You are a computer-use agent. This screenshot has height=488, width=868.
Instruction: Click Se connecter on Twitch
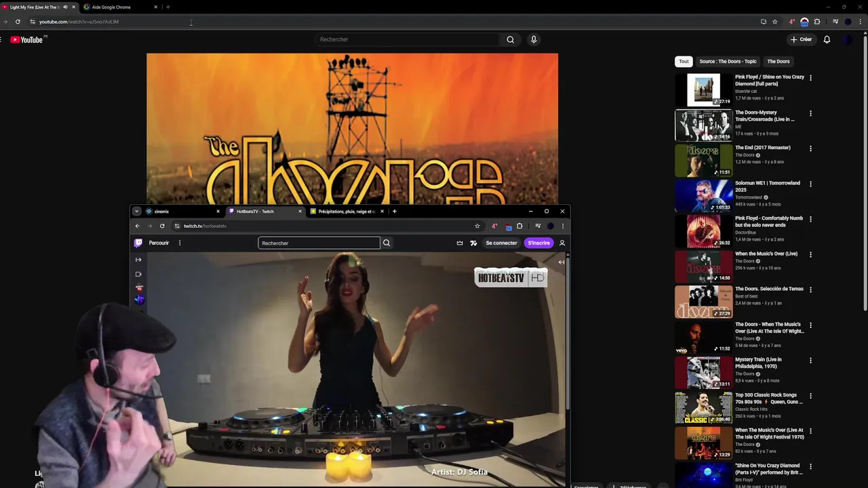point(501,243)
